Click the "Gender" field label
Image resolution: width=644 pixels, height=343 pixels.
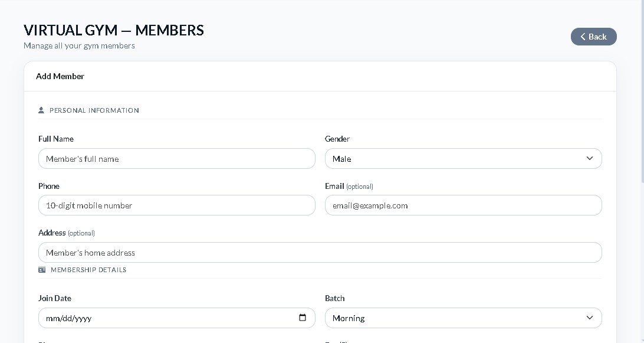tap(337, 139)
